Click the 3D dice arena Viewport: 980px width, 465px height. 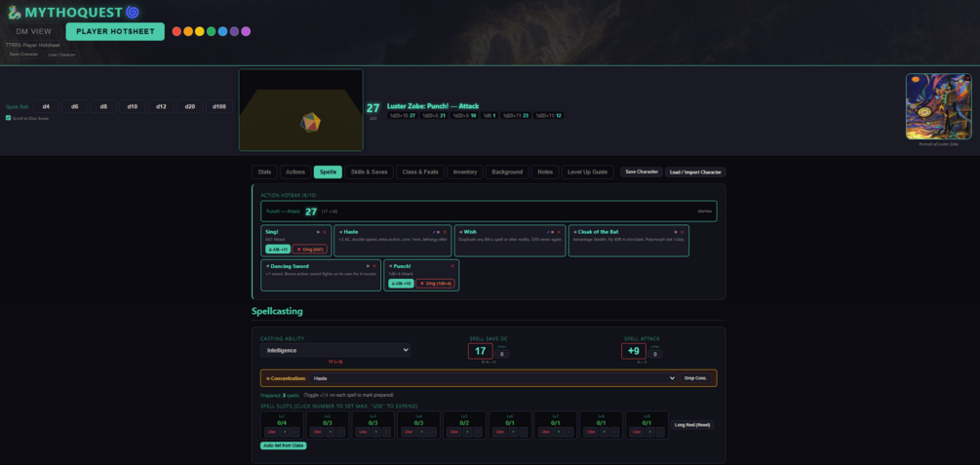(x=300, y=110)
